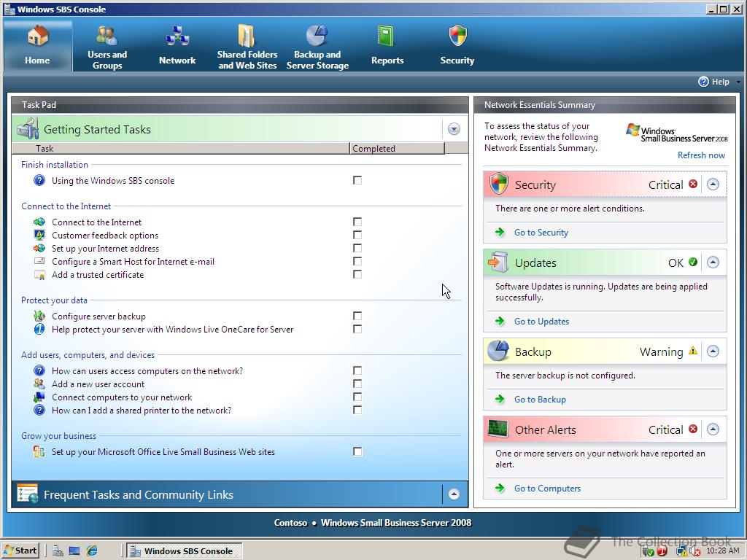Launch Internet Explorer from quick launch
The image size is (747, 560).
pyautogui.click(x=91, y=551)
